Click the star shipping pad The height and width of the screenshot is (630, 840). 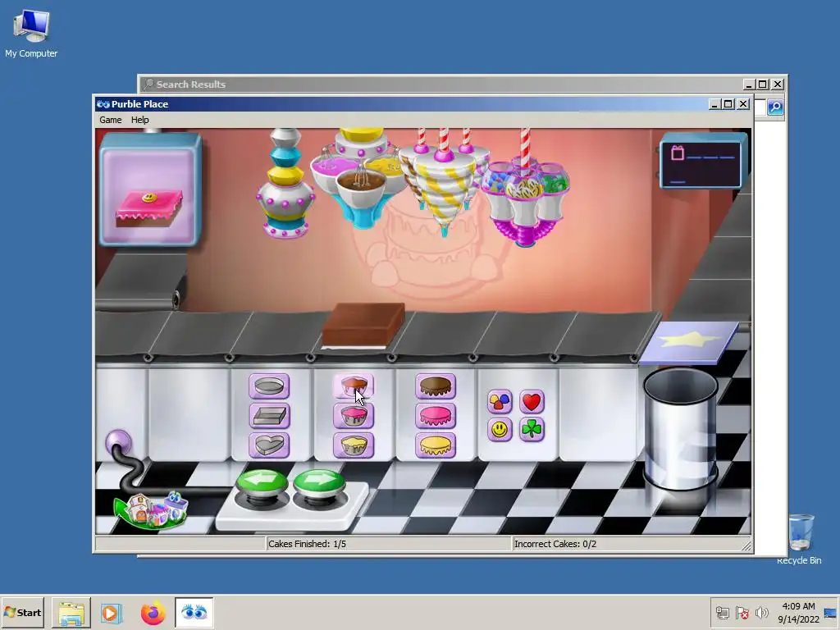click(689, 342)
